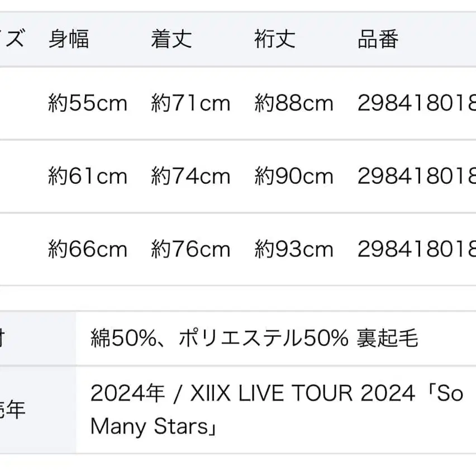Select the 約88cm sleeve length cell
The height and width of the screenshot is (476, 476).
click(294, 103)
